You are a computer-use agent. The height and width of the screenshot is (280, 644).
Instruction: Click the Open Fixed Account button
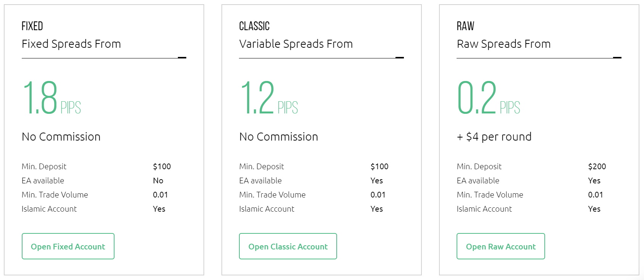pyautogui.click(x=68, y=246)
